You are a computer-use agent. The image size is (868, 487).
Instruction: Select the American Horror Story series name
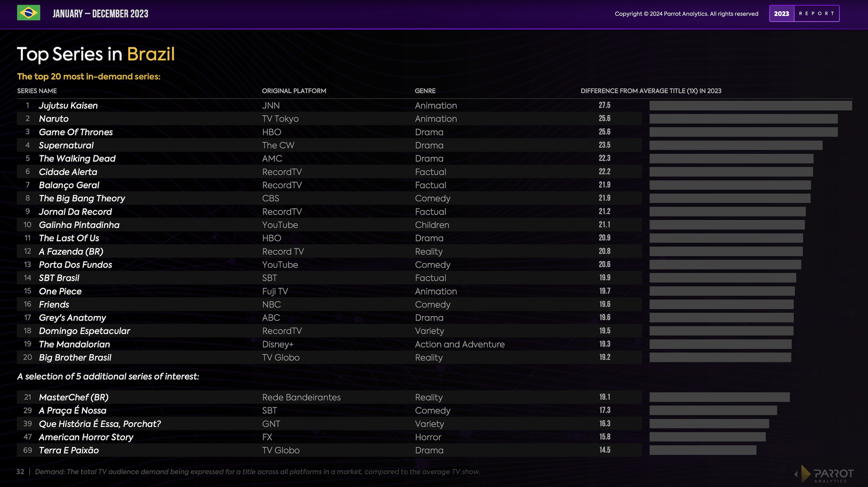(86, 437)
